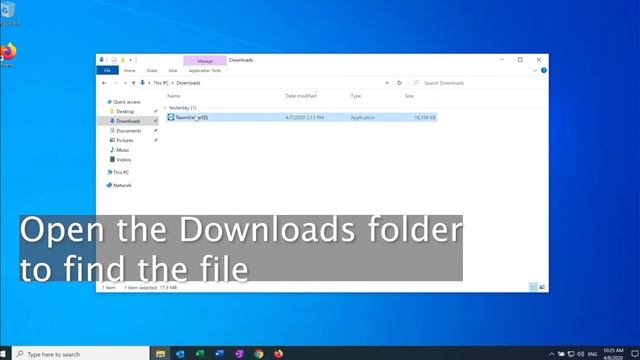640x360 pixels.
Task: Select the Manage contextual tab
Action: point(205,60)
